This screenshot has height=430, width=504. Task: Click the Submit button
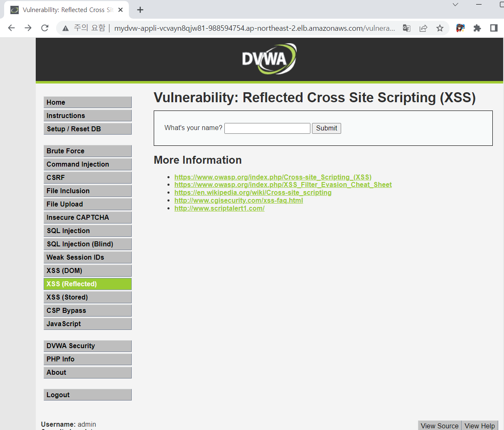tap(327, 128)
